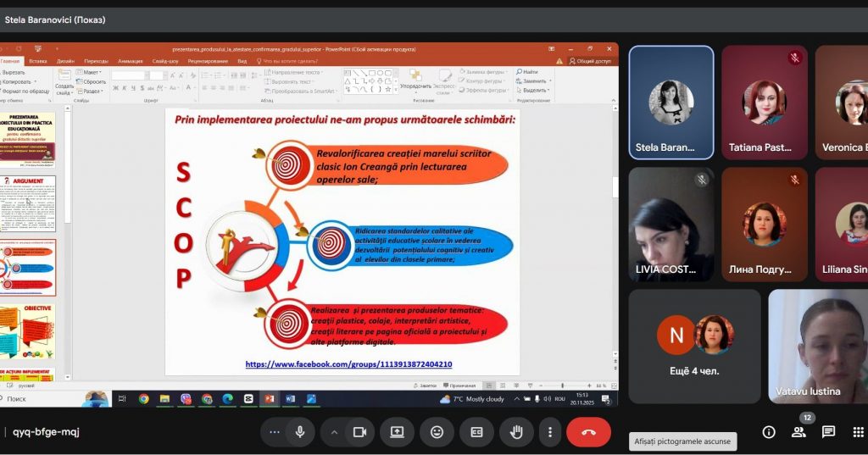This screenshot has height=455, width=868.
Task: Switch to the Дизайн ribbon tab
Action: (x=65, y=61)
